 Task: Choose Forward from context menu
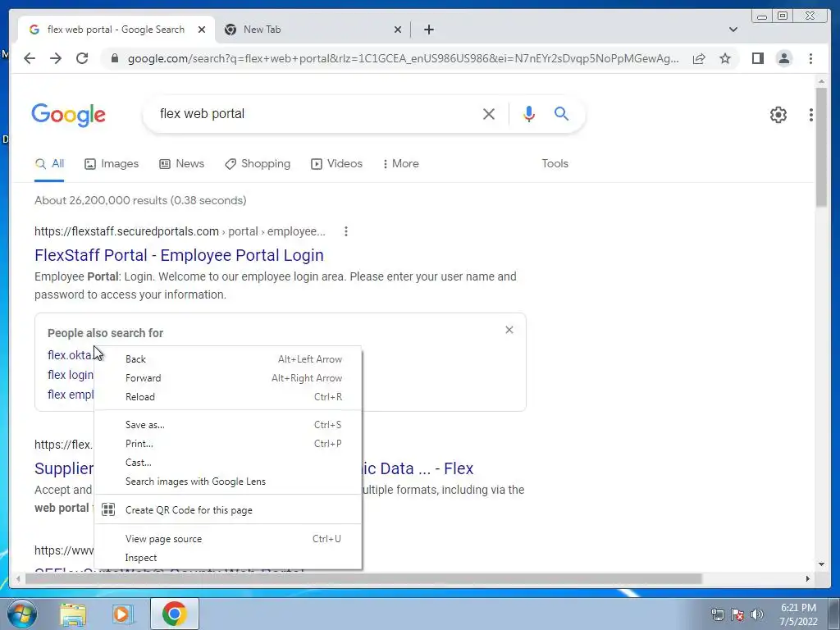(x=228, y=377)
